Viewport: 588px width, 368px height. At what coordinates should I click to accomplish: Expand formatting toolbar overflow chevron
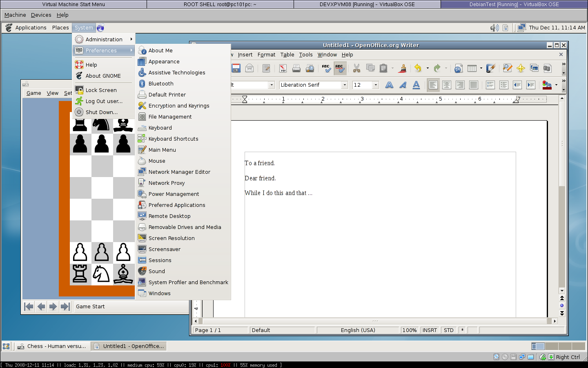(x=563, y=81)
